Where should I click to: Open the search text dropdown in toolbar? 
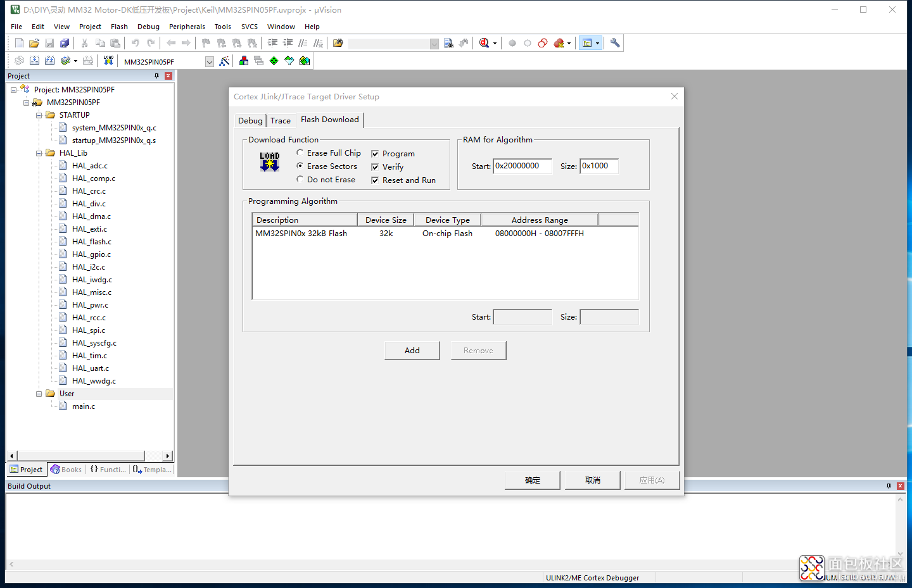tap(434, 44)
